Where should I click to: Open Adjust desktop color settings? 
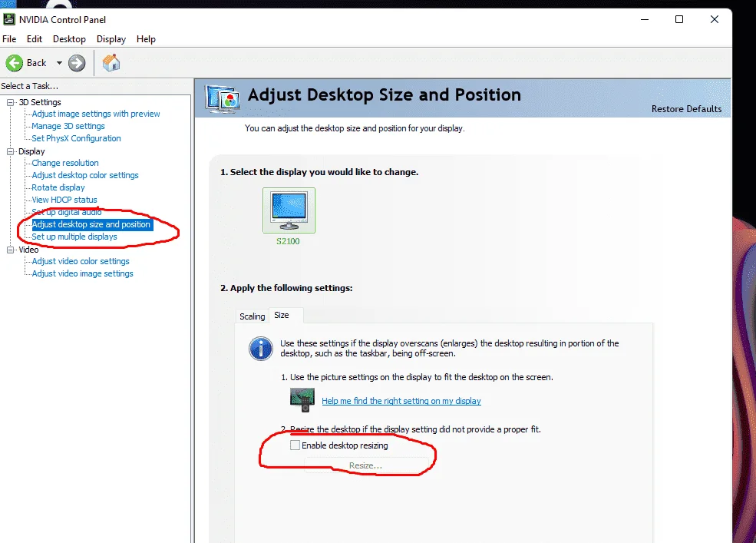coord(85,175)
